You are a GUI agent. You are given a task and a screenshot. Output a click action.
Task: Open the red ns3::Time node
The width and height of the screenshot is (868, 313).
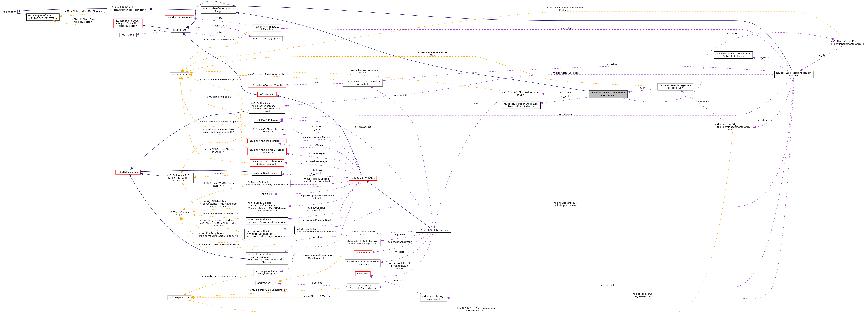tap(363, 274)
